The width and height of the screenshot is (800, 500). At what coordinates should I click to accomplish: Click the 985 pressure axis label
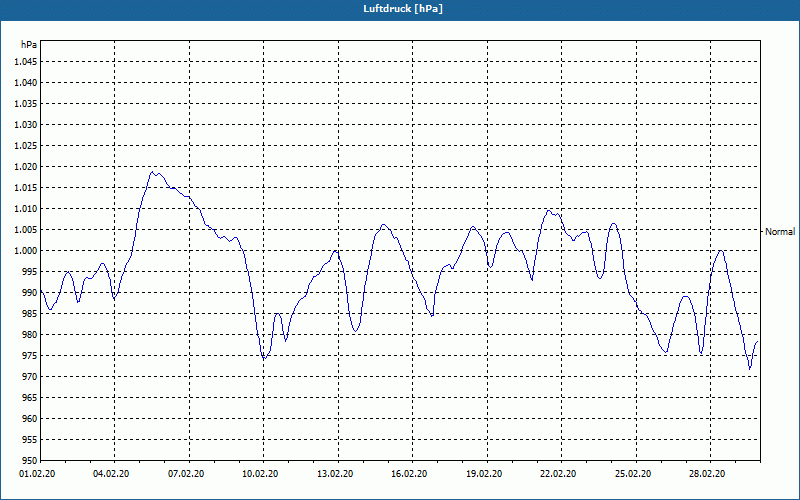tap(30, 314)
